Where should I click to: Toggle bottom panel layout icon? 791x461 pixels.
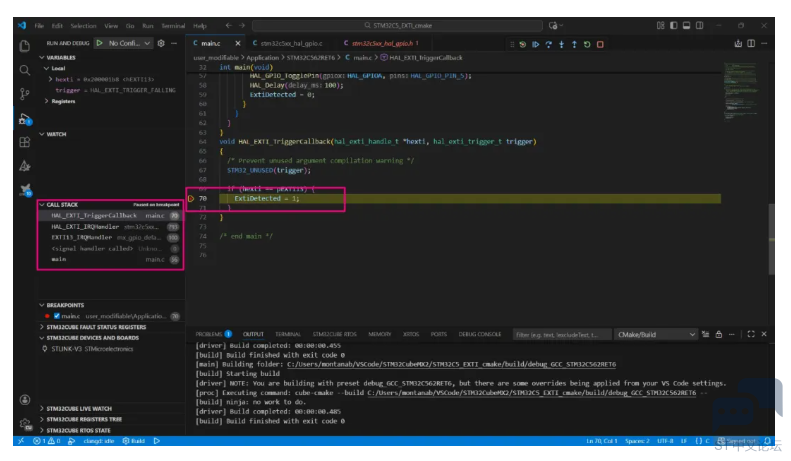[687, 25]
